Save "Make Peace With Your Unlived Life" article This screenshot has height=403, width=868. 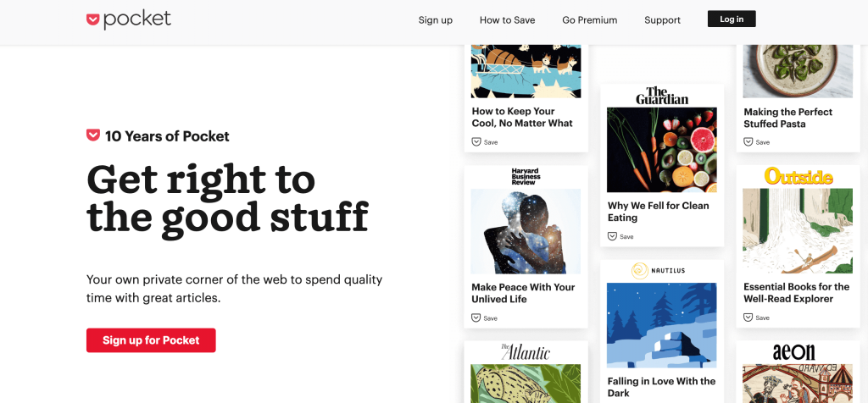[485, 318]
